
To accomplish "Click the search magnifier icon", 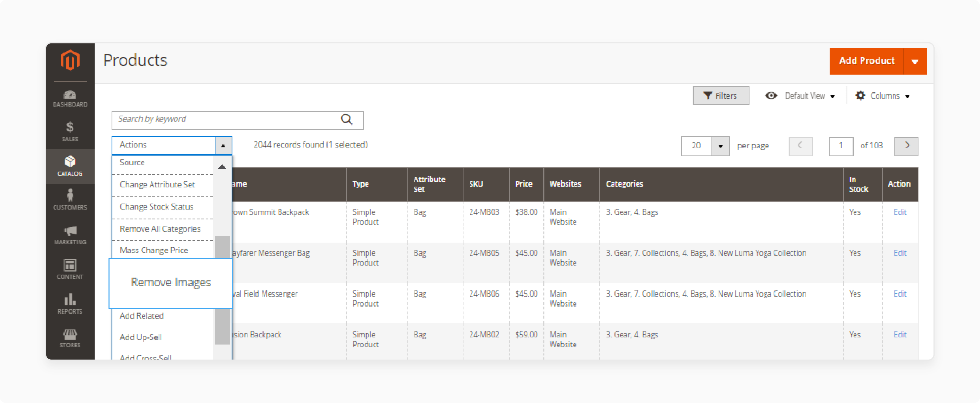I will coord(346,119).
